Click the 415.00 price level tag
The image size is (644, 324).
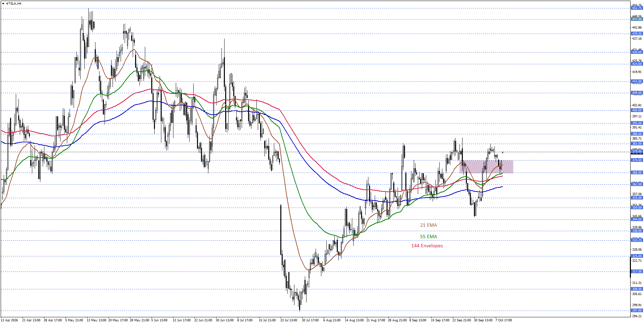point(637,81)
